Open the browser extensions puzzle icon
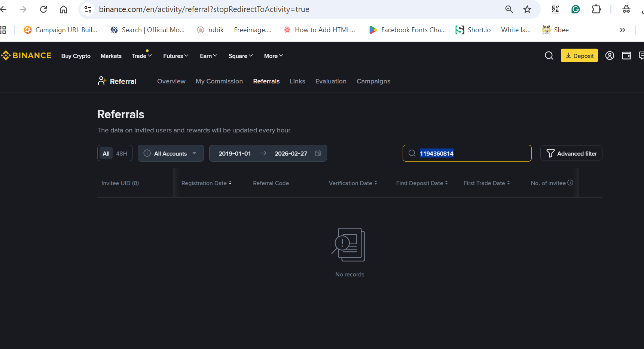Screen dimensions: 644x349 coord(596,9)
